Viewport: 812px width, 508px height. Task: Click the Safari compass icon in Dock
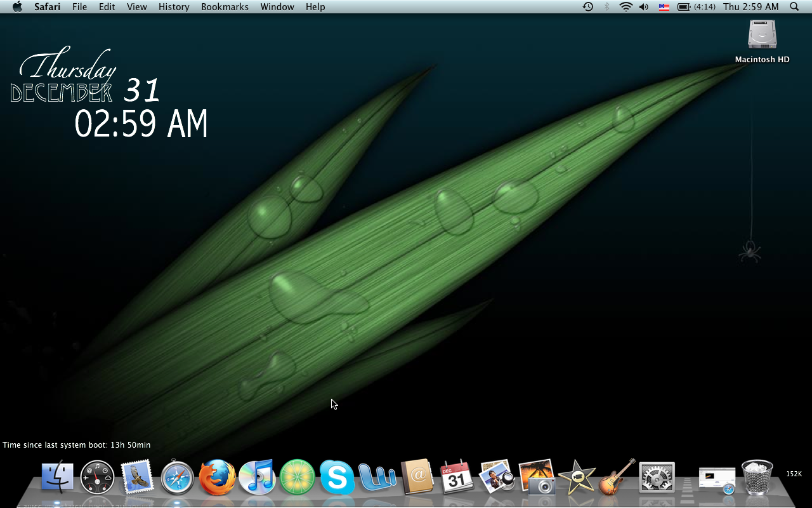click(177, 478)
